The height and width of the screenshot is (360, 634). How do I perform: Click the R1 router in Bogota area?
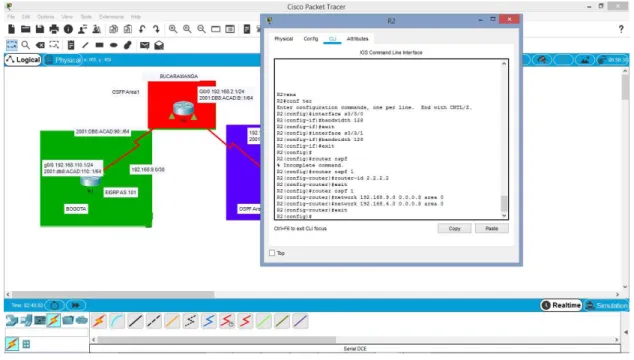(90, 182)
